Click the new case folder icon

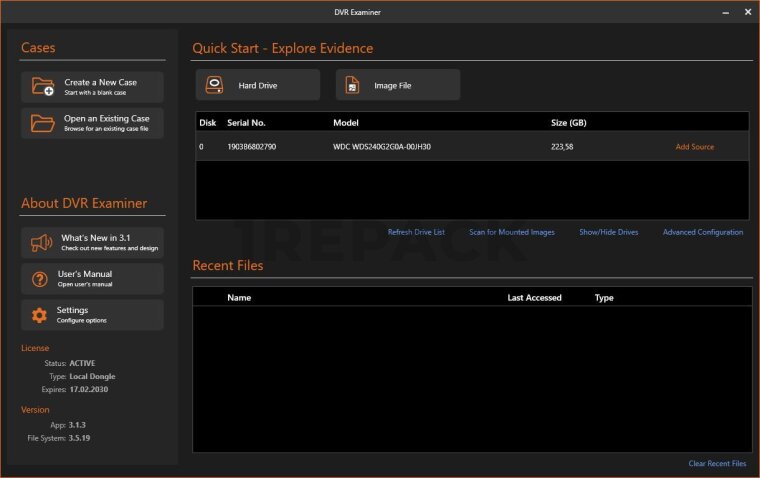click(x=42, y=87)
